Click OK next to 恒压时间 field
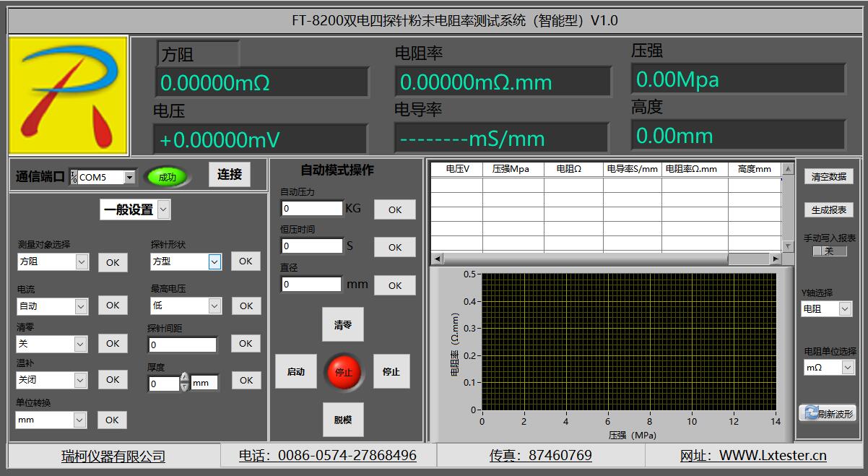This screenshot has width=868, height=476. click(394, 247)
